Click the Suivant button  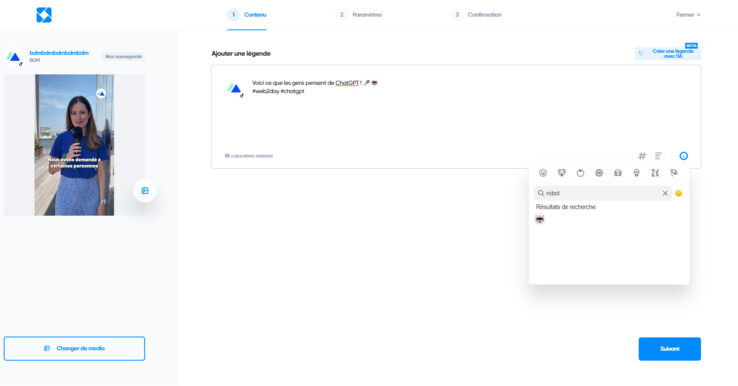pos(669,349)
